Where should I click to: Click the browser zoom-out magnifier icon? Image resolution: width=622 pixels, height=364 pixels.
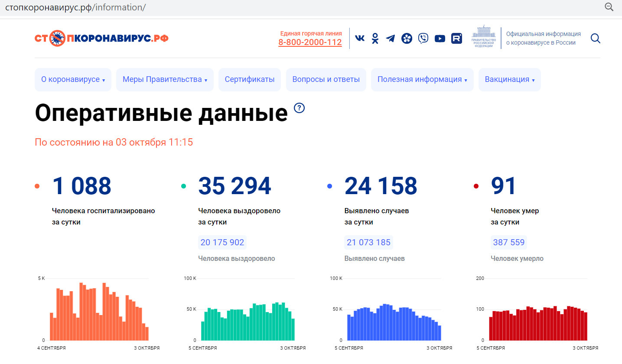click(609, 7)
